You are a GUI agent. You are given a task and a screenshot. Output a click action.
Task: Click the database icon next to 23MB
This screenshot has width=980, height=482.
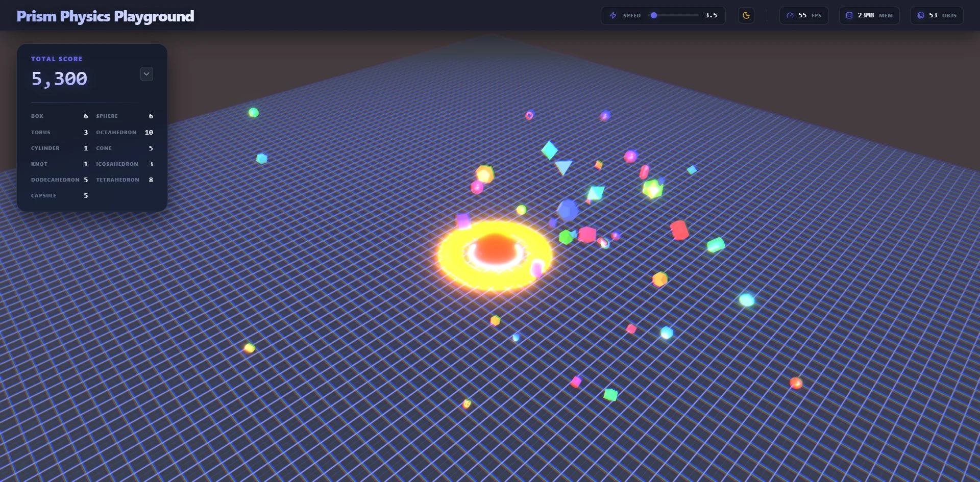click(x=848, y=15)
